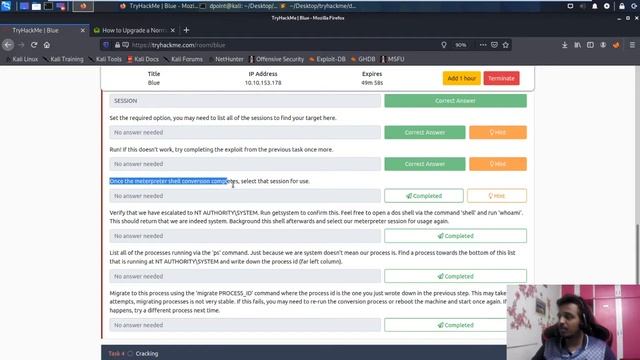Viewport: 640px width, 360px height.
Task: Click the power/logout icon in the panel
Action: pyautogui.click(x=634, y=6)
